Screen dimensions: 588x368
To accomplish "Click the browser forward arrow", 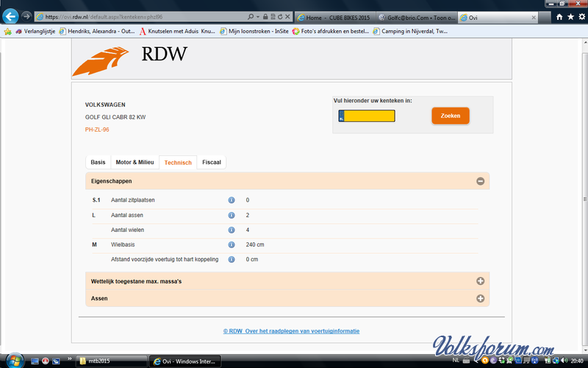I will (x=26, y=16).
